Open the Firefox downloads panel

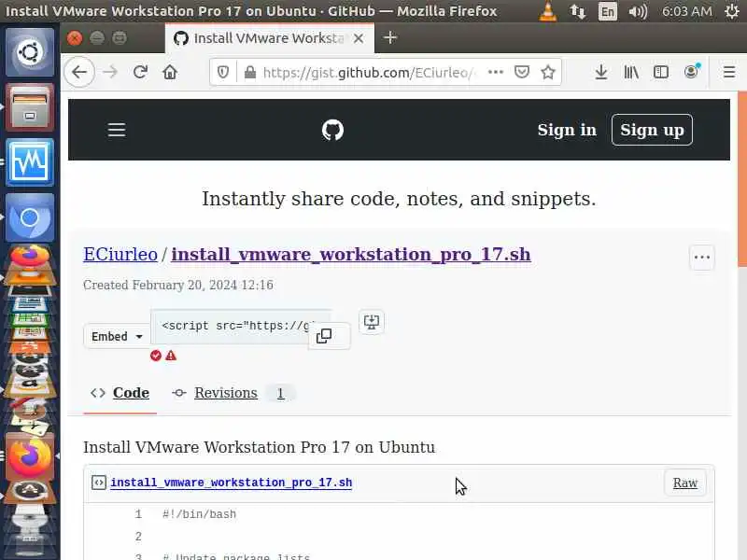click(x=601, y=73)
